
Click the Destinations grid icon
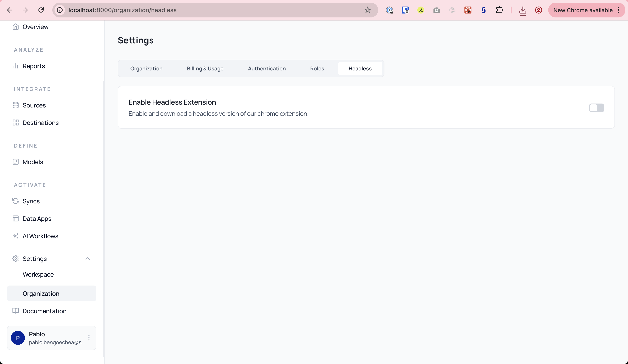coord(16,122)
